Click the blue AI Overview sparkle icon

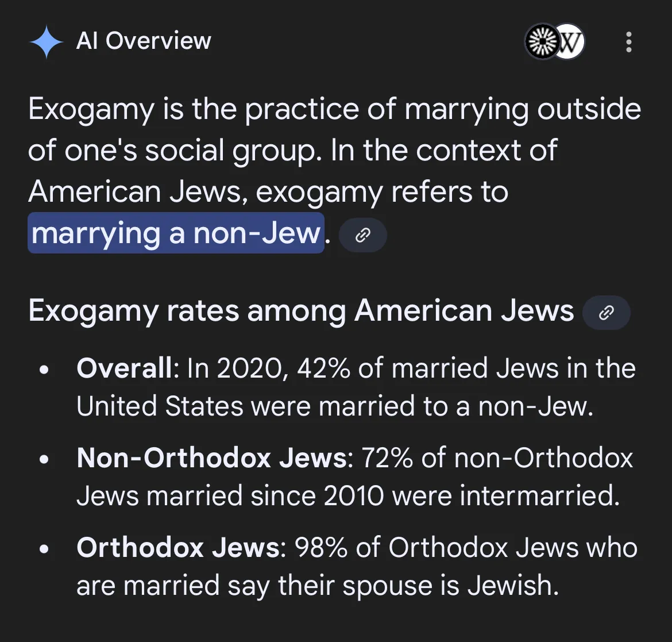point(47,41)
